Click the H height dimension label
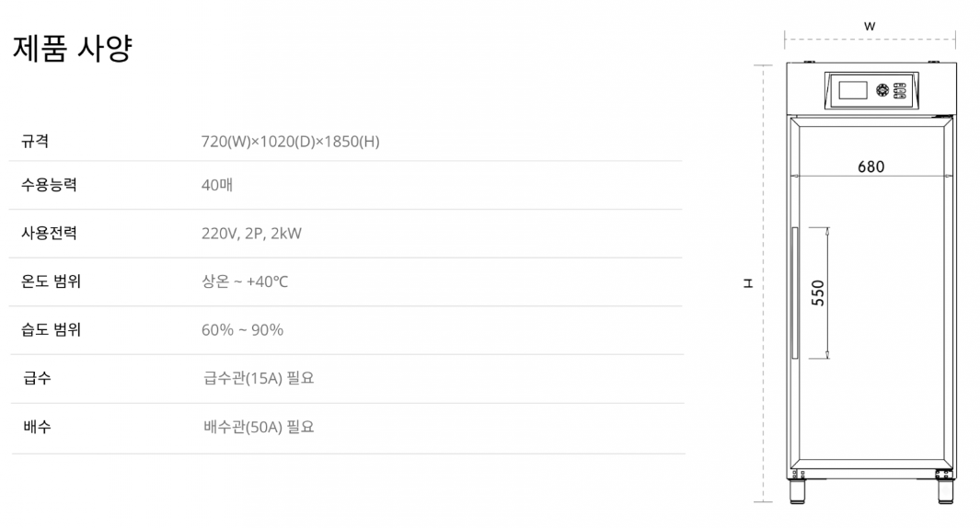980x528 pixels. (x=749, y=283)
